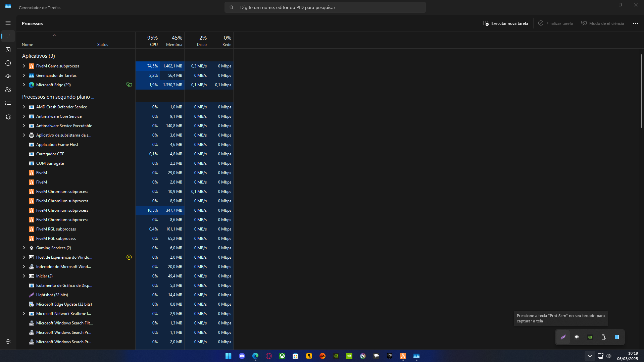Image resolution: width=644 pixels, height=362 pixels.
Task: Expand the Microsoft Edge (29) group
Action: 24,85
